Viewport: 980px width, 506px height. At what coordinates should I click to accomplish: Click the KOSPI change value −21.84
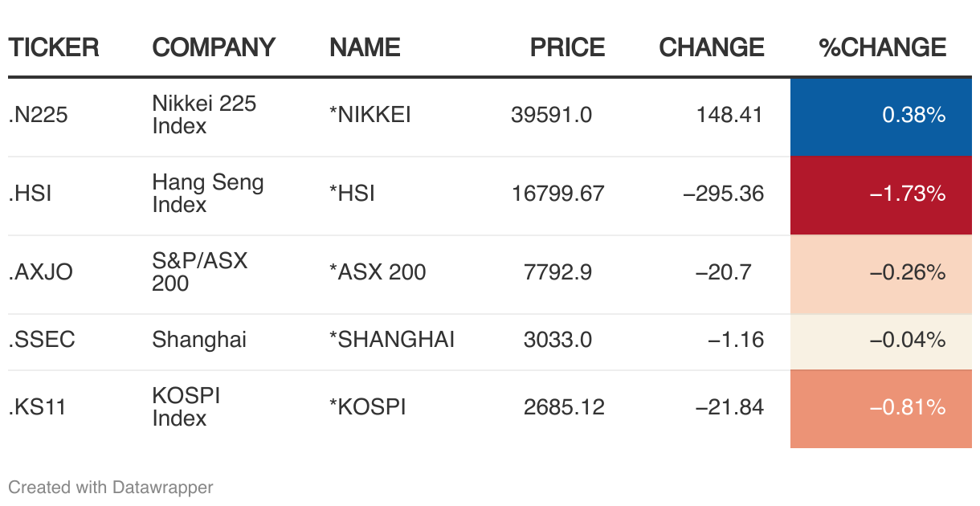tap(729, 408)
